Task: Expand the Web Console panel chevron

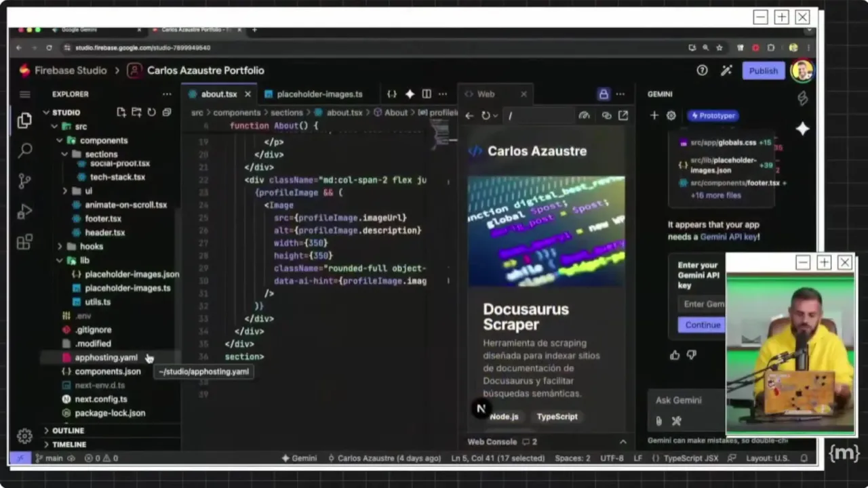Action: (x=623, y=442)
